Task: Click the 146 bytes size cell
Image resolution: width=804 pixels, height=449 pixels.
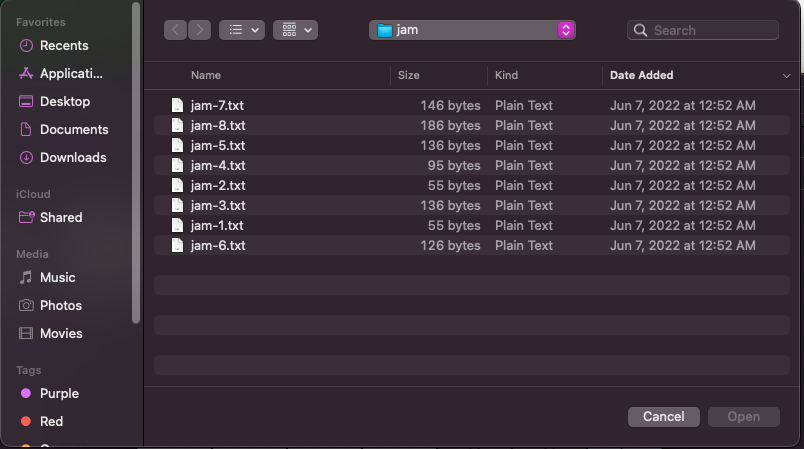Action: [x=450, y=106]
